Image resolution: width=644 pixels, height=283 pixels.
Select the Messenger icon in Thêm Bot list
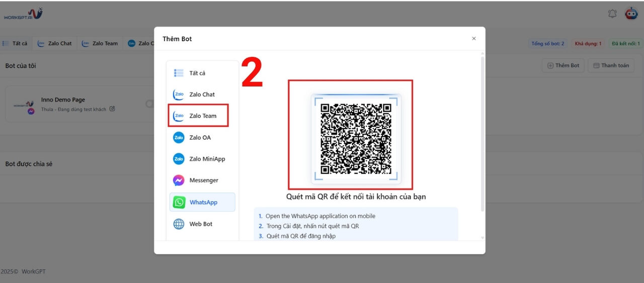pyautogui.click(x=179, y=180)
